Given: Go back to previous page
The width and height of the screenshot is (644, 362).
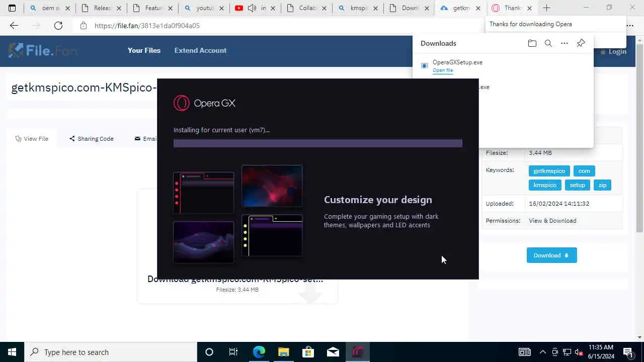Looking at the screenshot, I should (x=14, y=26).
